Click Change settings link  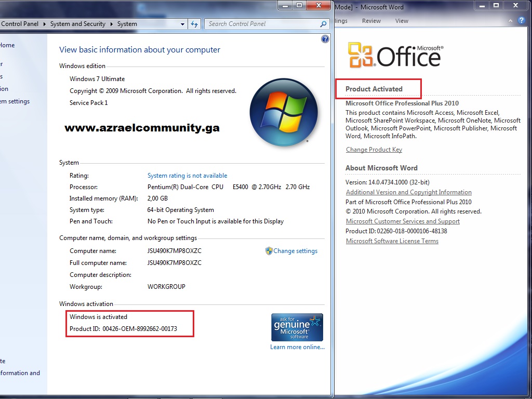point(296,251)
